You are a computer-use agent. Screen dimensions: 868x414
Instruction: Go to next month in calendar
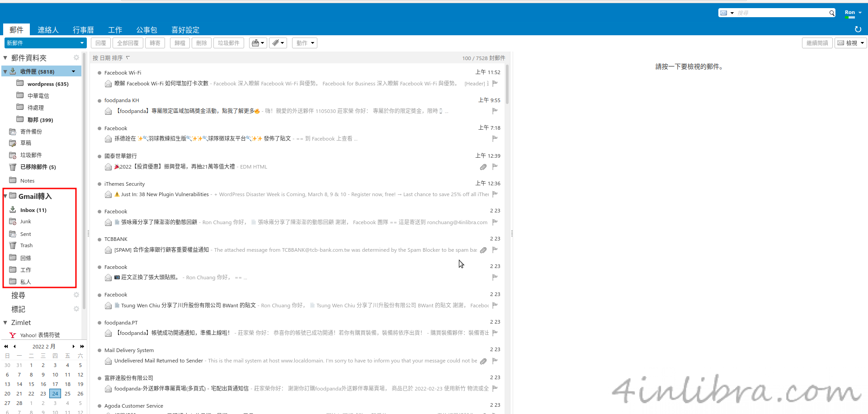(73, 346)
